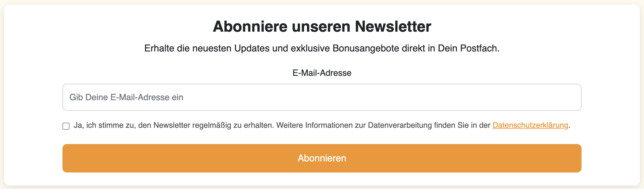This screenshot has width=644, height=189.
Task: Click the word 'Newsletter' in the title
Action: point(393,27)
